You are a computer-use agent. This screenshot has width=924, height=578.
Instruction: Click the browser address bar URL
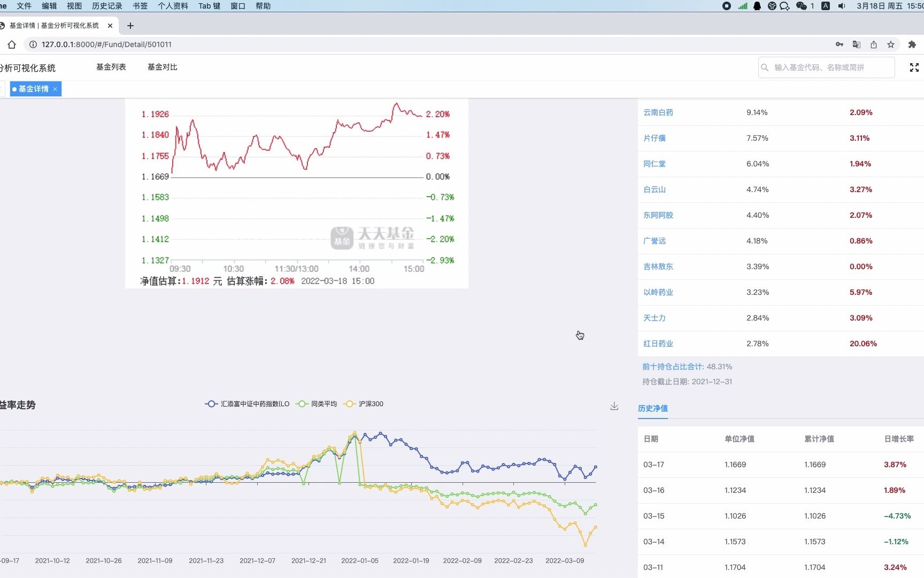click(106, 44)
